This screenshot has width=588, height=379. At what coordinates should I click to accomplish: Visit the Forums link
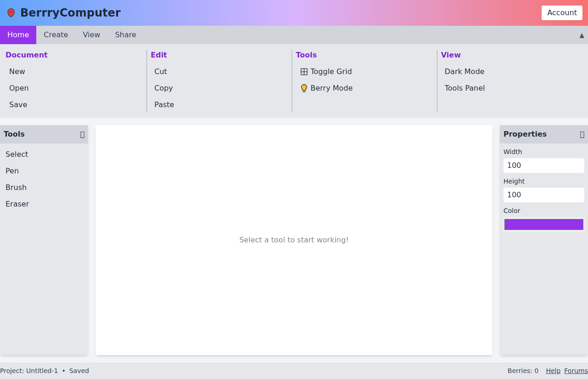click(576, 370)
